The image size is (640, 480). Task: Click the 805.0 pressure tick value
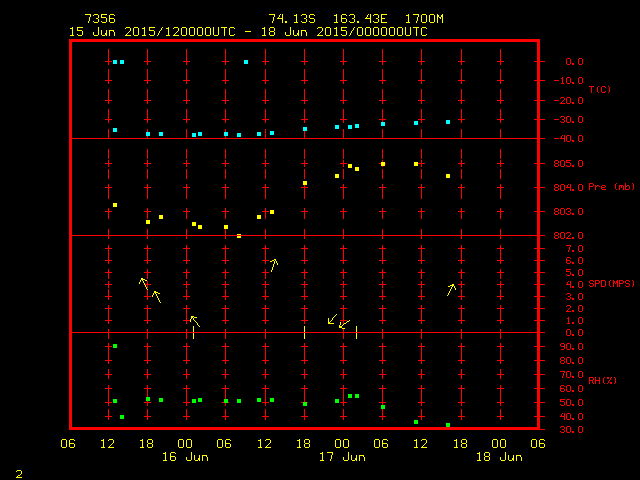(x=567, y=164)
